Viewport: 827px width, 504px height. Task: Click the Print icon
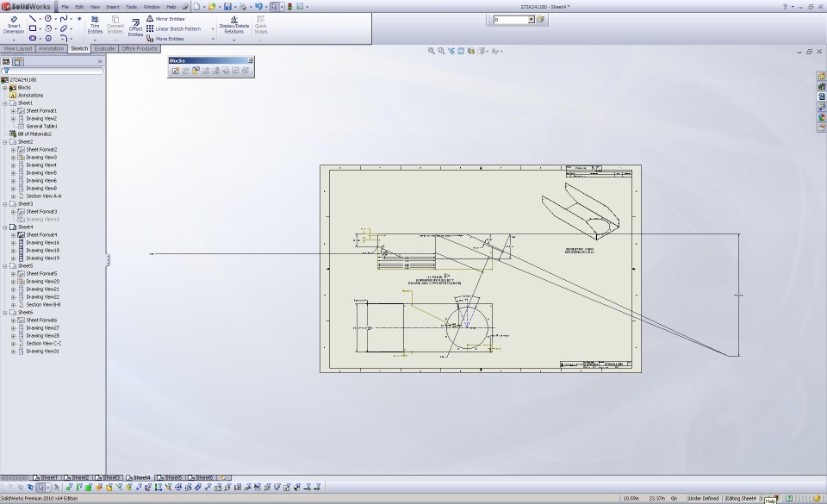click(x=243, y=7)
